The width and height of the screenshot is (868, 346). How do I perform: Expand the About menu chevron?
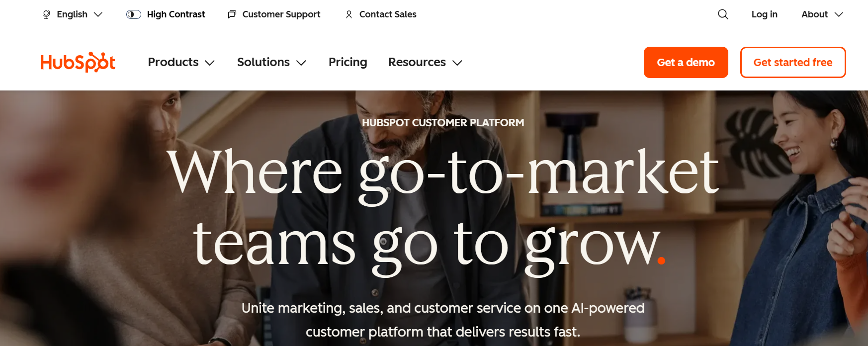(x=839, y=14)
